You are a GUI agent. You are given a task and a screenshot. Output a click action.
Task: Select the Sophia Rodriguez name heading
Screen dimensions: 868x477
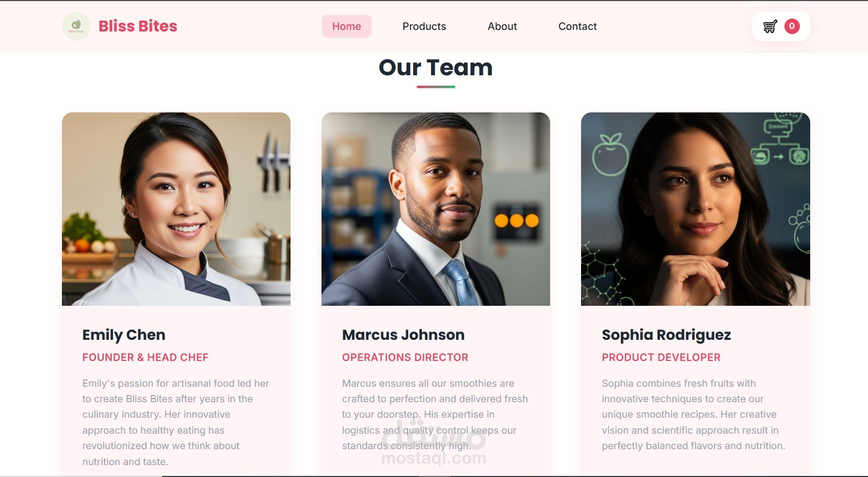click(x=666, y=335)
